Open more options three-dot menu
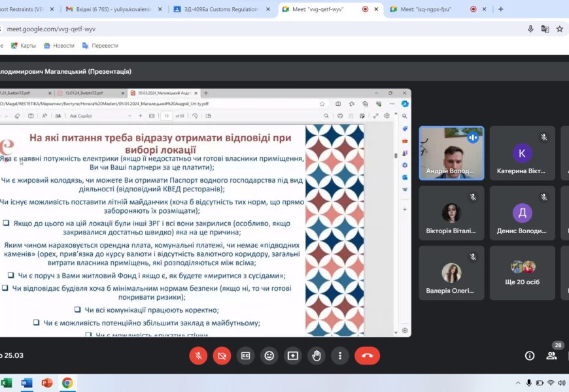569x392 pixels. [339, 355]
